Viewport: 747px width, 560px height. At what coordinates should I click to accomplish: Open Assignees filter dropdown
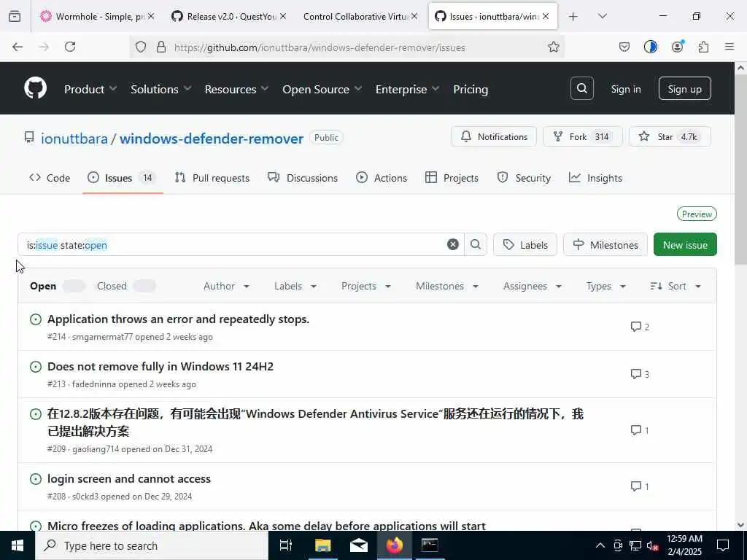pos(532,286)
